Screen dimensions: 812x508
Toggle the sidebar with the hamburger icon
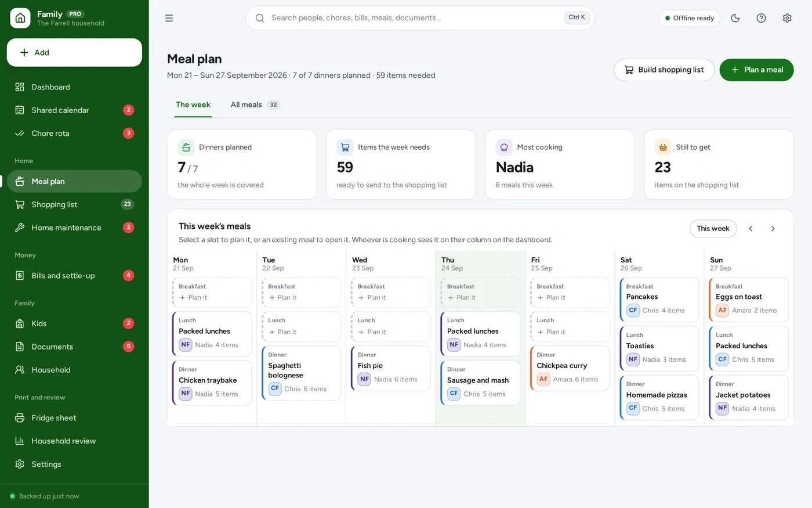coord(169,18)
